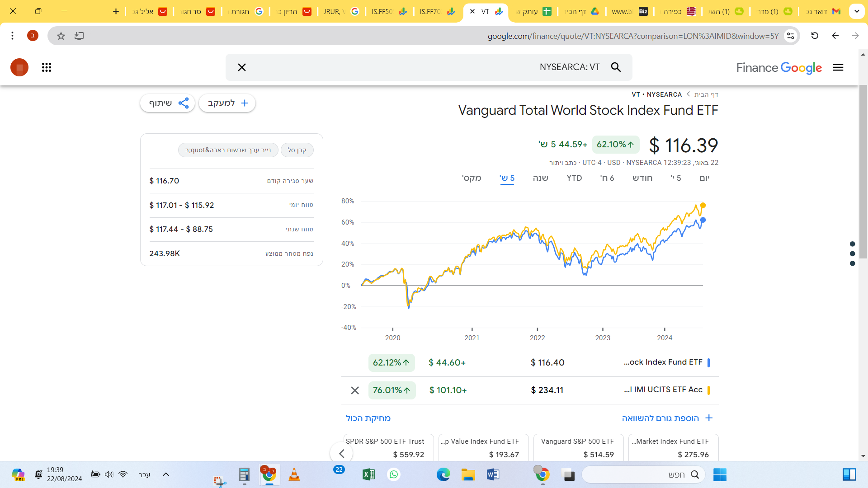Open site settings icon in address bar
This screenshot has height=488, width=868.
pyautogui.click(x=790, y=36)
